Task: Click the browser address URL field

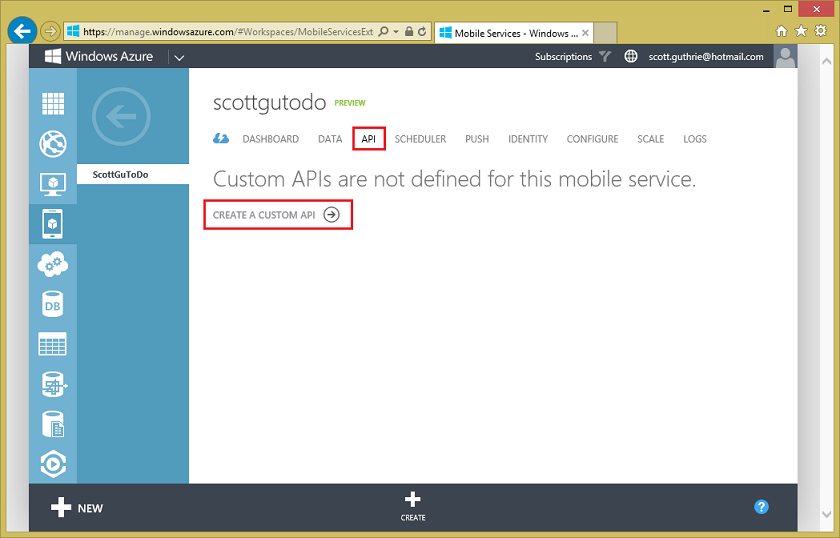Action: (228, 32)
